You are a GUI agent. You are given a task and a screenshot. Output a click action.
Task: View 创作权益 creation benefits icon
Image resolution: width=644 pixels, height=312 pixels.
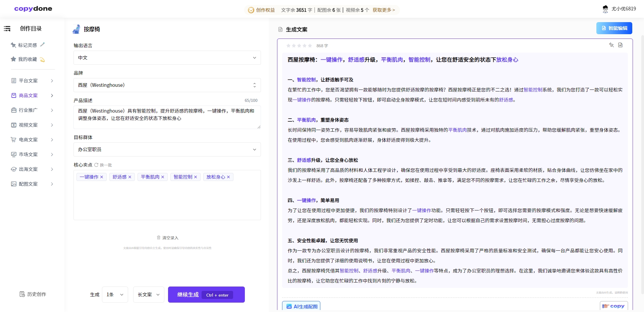click(252, 10)
